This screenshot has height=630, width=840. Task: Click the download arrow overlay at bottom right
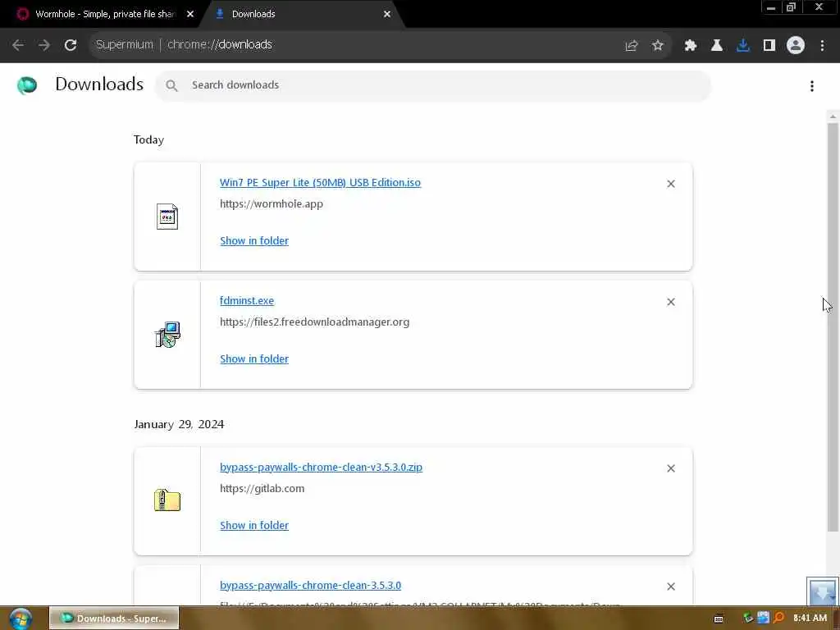coord(822,591)
